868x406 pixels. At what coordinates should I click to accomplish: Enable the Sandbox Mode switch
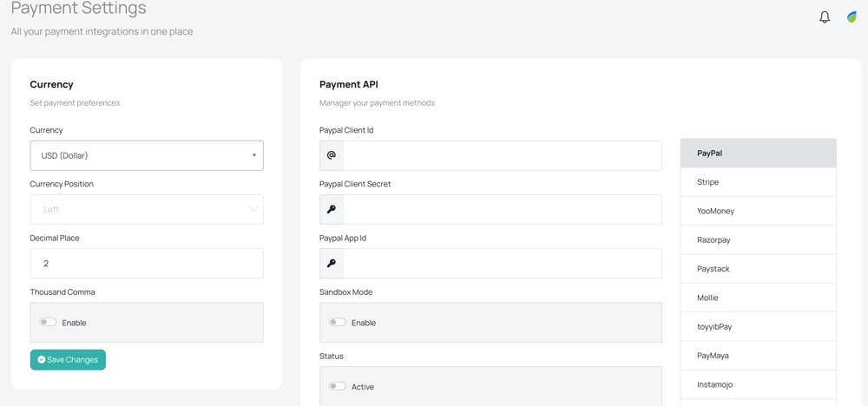tap(337, 323)
